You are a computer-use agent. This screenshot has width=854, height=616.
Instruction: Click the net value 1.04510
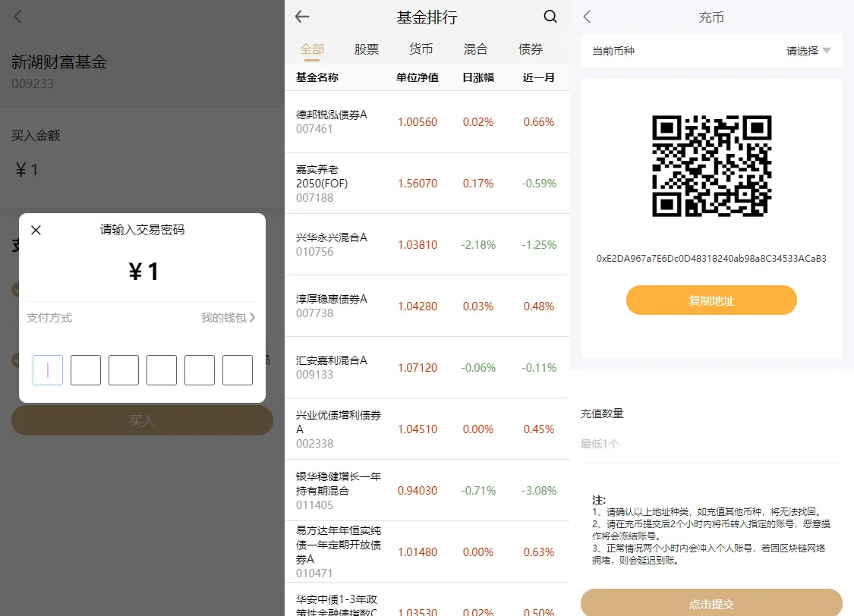418,429
